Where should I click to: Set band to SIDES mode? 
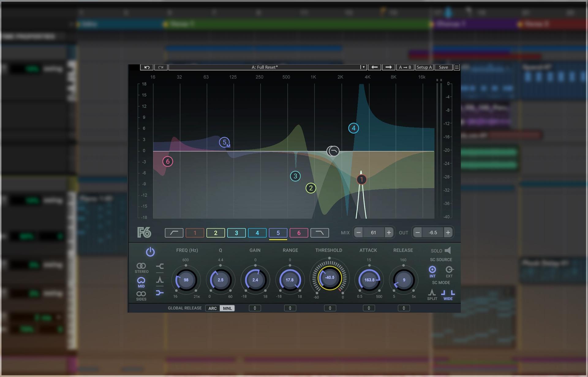click(x=141, y=296)
